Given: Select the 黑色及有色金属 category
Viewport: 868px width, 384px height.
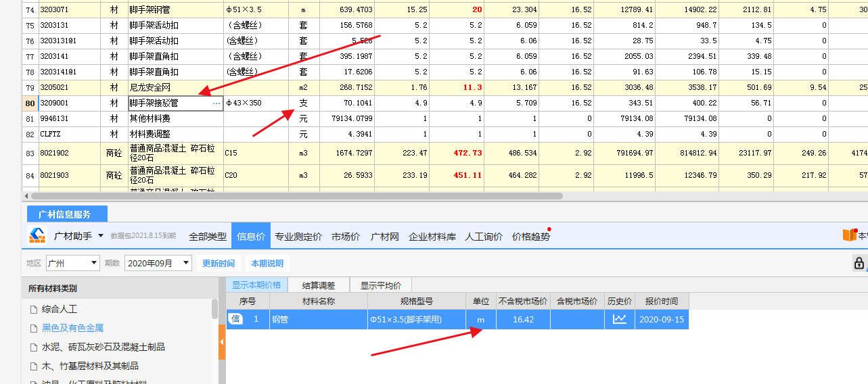Looking at the screenshot, I should pyautogui.click(x=72, y=328).
